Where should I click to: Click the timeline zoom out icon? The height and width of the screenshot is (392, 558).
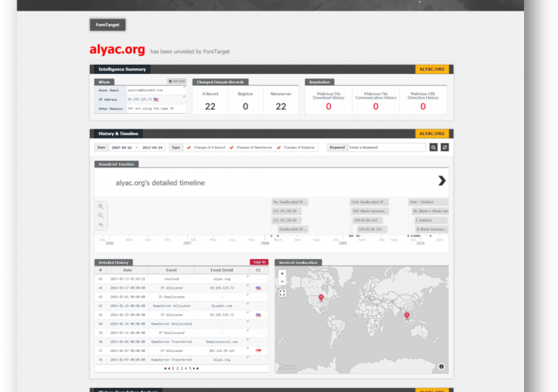(x=101, y=216)
